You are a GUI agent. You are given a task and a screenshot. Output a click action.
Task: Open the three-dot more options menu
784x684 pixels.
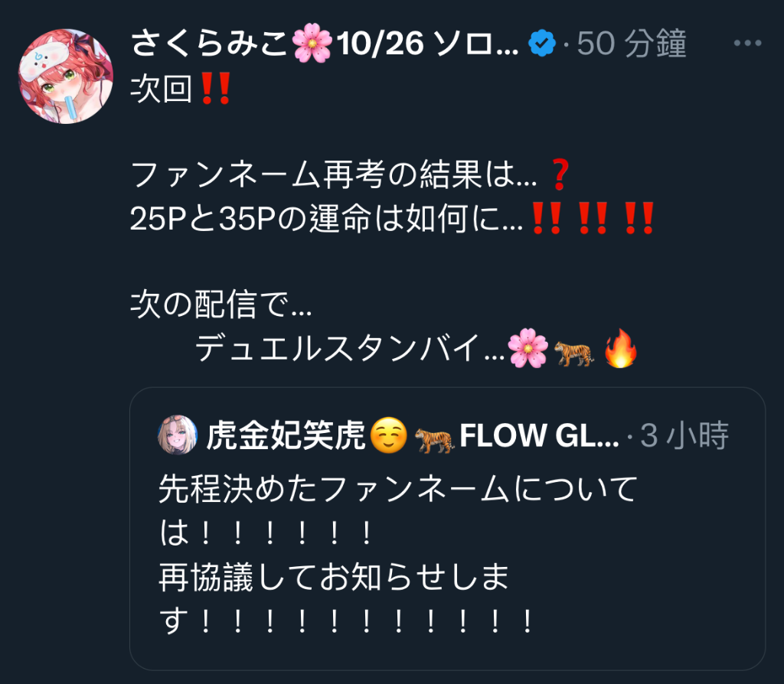tap(747, 43)
